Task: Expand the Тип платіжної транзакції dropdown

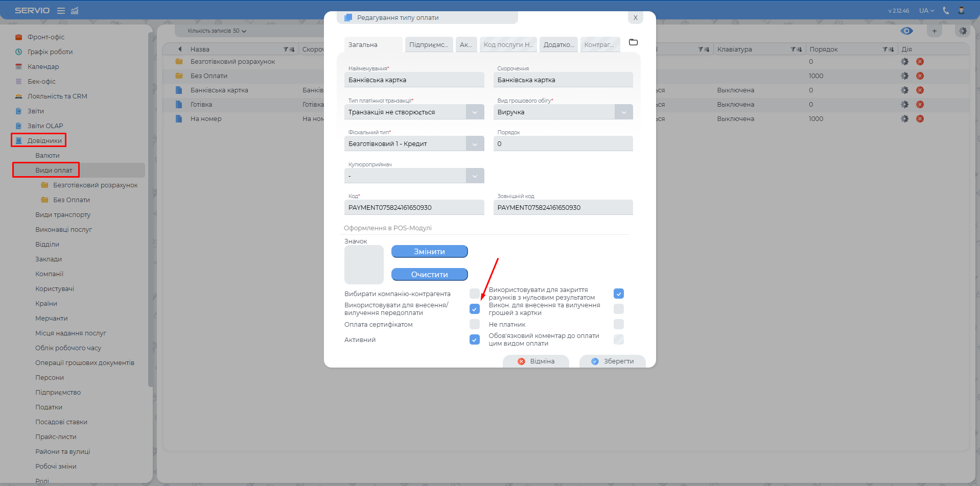Action: pyautogui.click(x=475, y=112)
